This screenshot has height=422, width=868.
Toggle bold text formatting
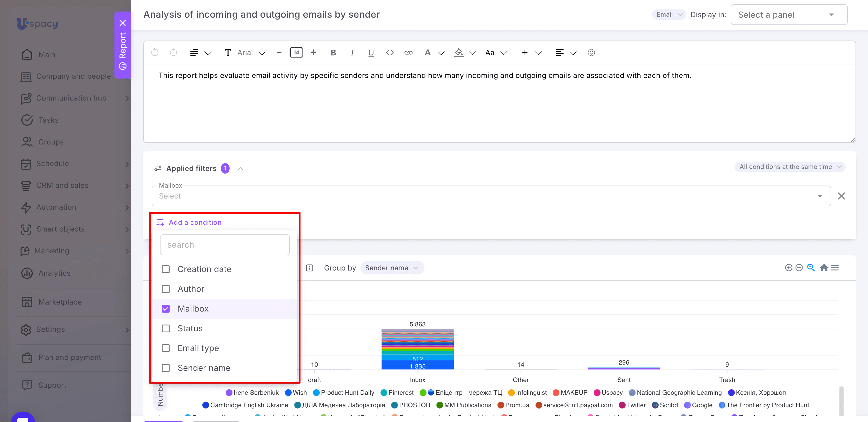(x=333, y=52)
